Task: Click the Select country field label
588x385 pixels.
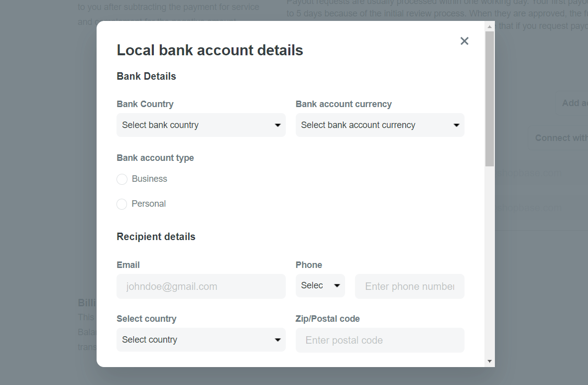Action: 146,319
